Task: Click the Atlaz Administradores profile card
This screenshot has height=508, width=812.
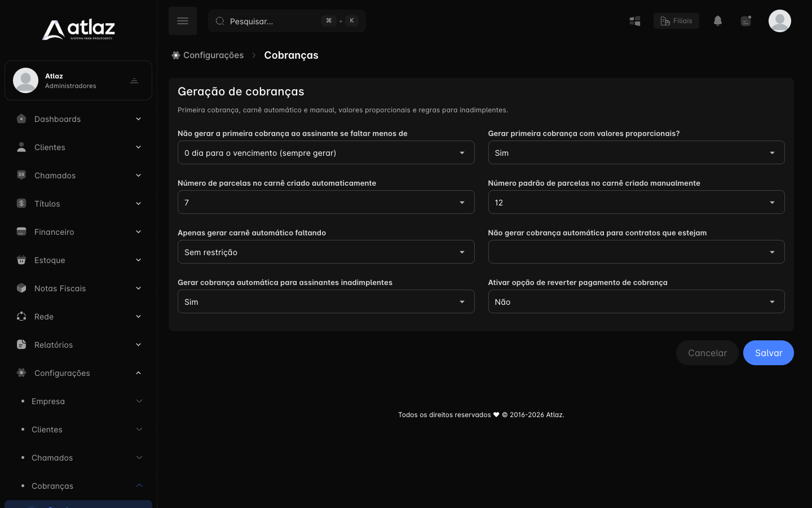Action: coord(78,81)
